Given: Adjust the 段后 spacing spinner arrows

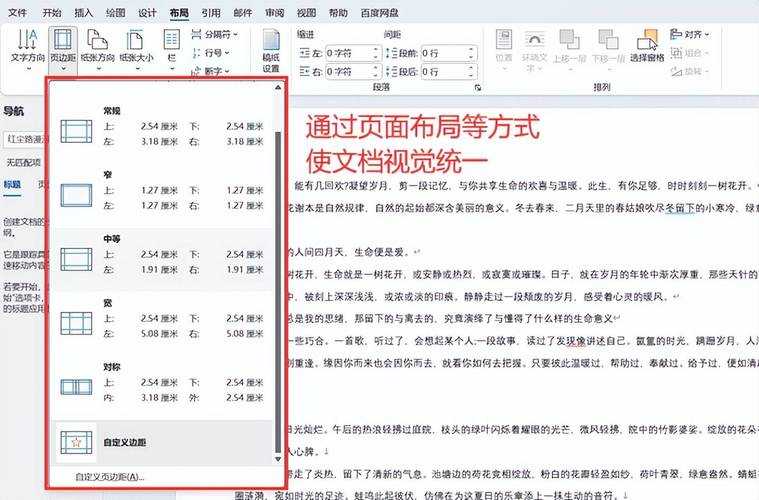Looking at the screenshot, I should [x=471, y=72].
